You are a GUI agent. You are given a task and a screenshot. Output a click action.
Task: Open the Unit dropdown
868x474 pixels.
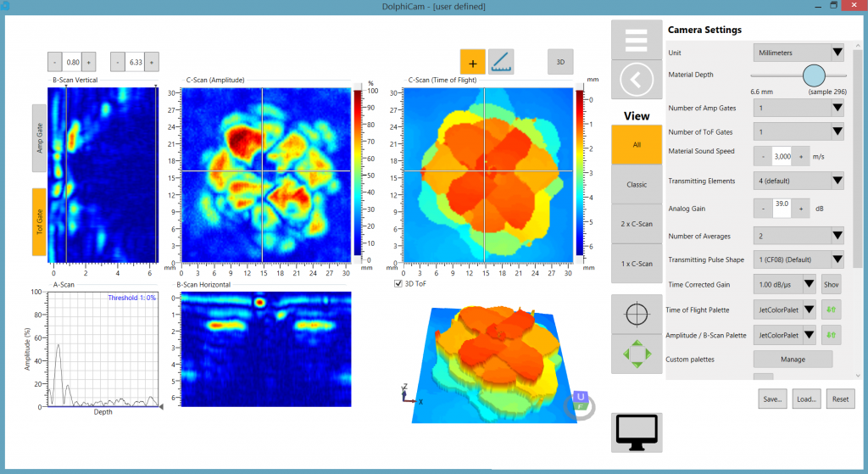coord(798,53)
